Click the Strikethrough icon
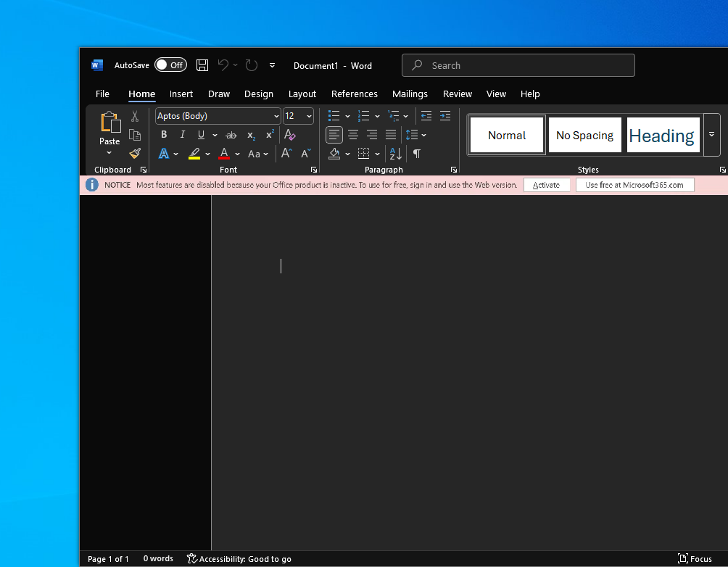 click(x=231, y=135)
